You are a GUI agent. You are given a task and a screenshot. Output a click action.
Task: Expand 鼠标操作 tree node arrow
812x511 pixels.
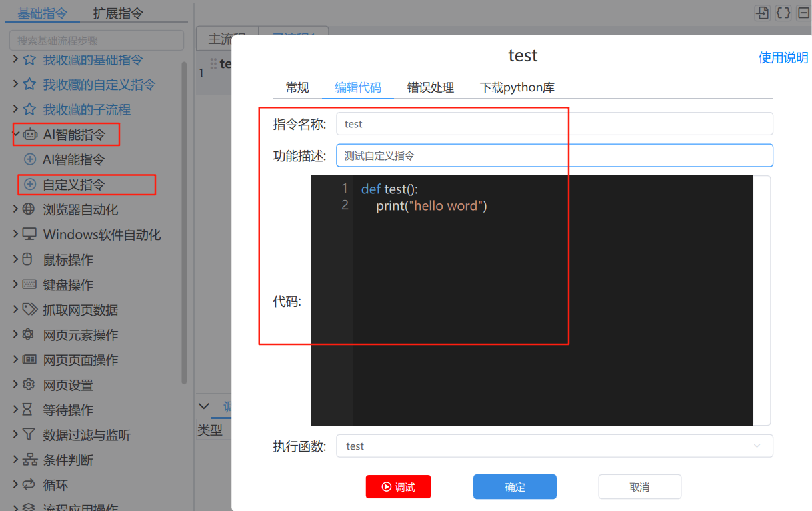(16, 260)
